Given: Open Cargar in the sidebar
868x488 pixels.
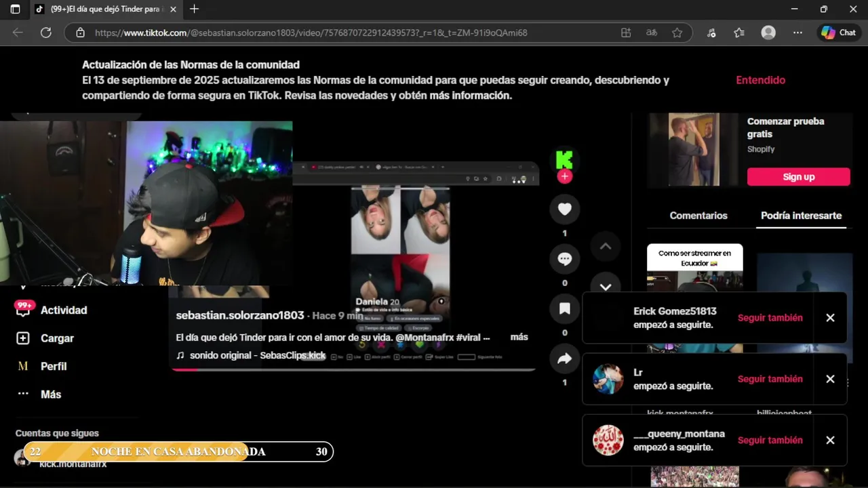Looking at the screenshot, I should tap(57, 338).
